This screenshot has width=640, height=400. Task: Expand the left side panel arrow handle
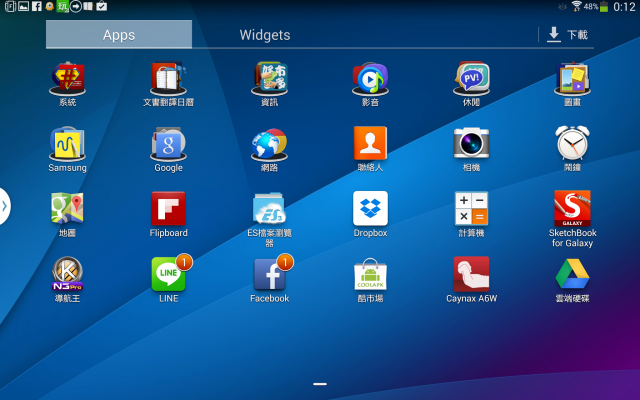coord(4,206)
